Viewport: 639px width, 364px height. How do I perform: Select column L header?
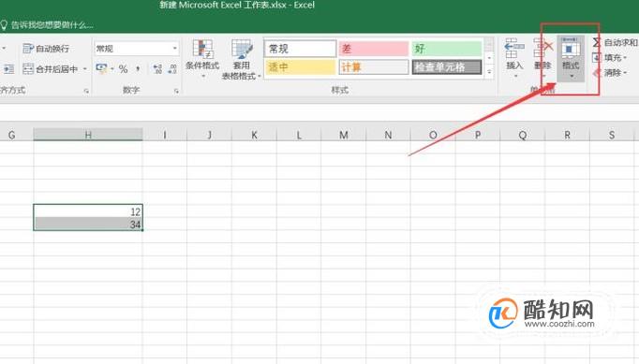pyautogui.click(x=299, y=135)
